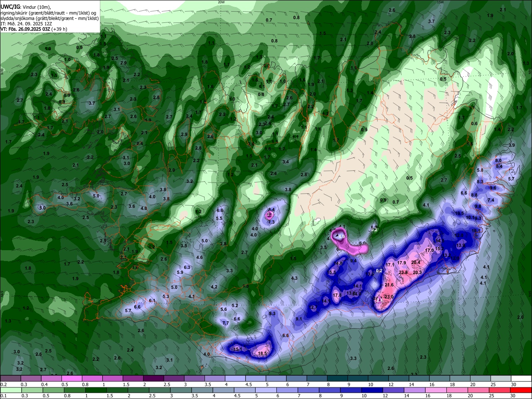The height and width of the screenshot is (399, 532).
Task: Click the 17.1 precipitation value
Action: tap(389, 265)
